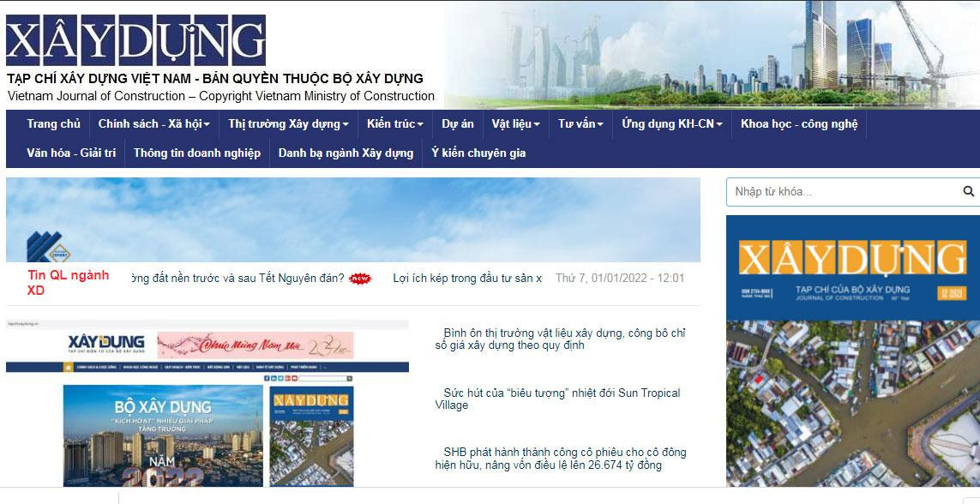This screenshot has height=504, width=980.
Task: Open the 'Ứng dụng KH-CN' dropdown
Action: coord(673,123)
